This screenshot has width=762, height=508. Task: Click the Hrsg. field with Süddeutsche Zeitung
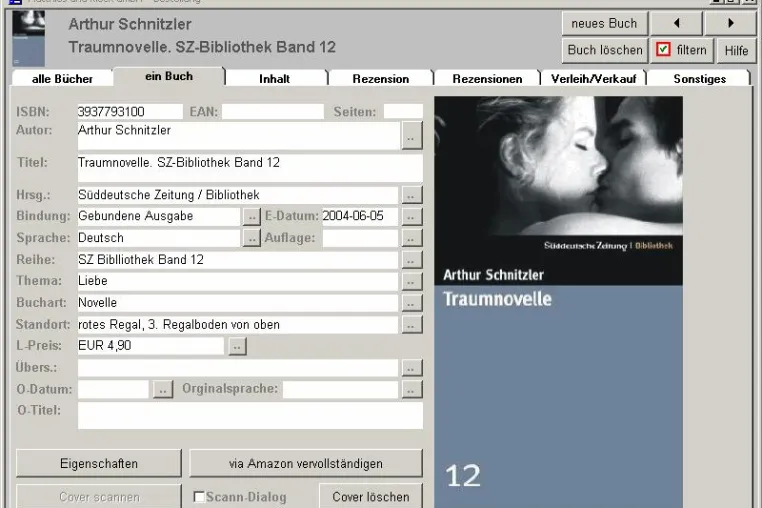[238, 195]
